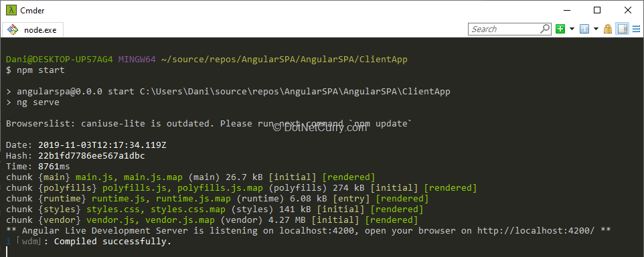644x257 pixels.
Task: Click the colored icon on the node.exe tab
Action: click(13, 30)
